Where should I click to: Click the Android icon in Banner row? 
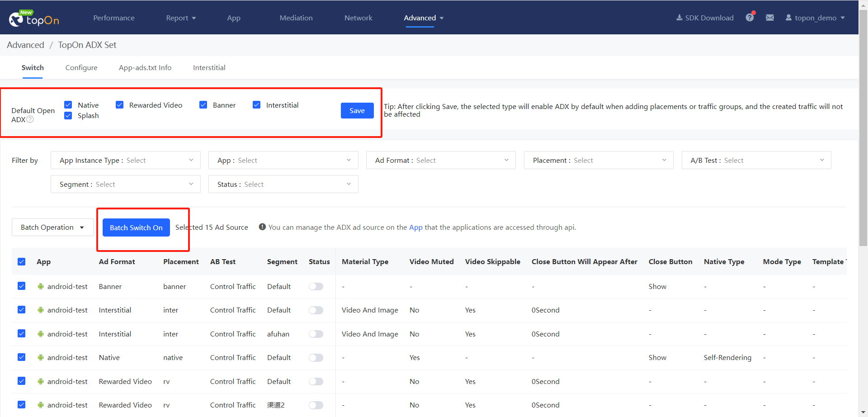point(41,286)
